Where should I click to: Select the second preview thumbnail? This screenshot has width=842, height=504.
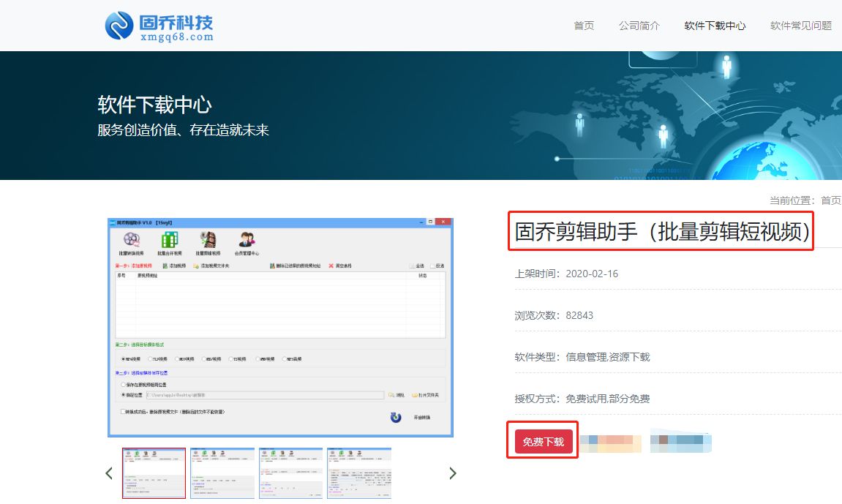[x=223, y=473]
